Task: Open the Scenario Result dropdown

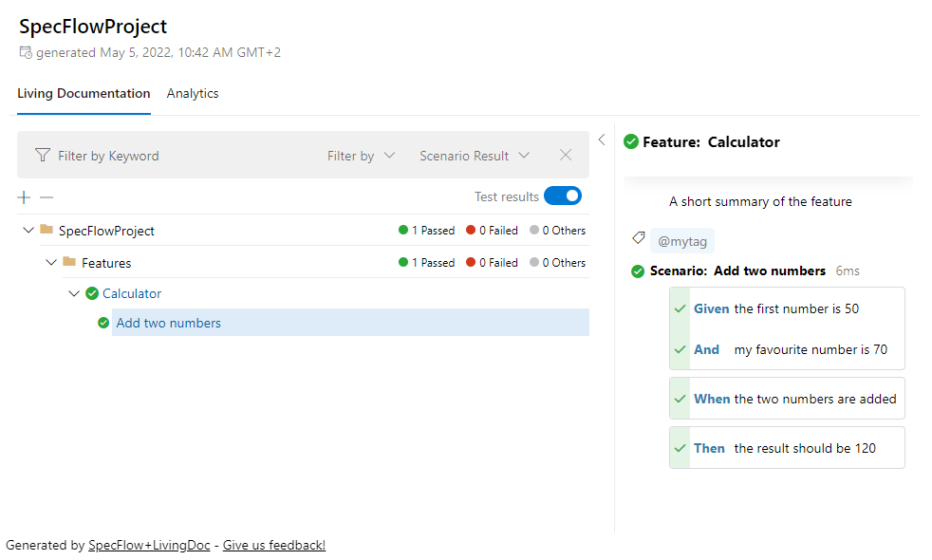Action: click(475, 155)
